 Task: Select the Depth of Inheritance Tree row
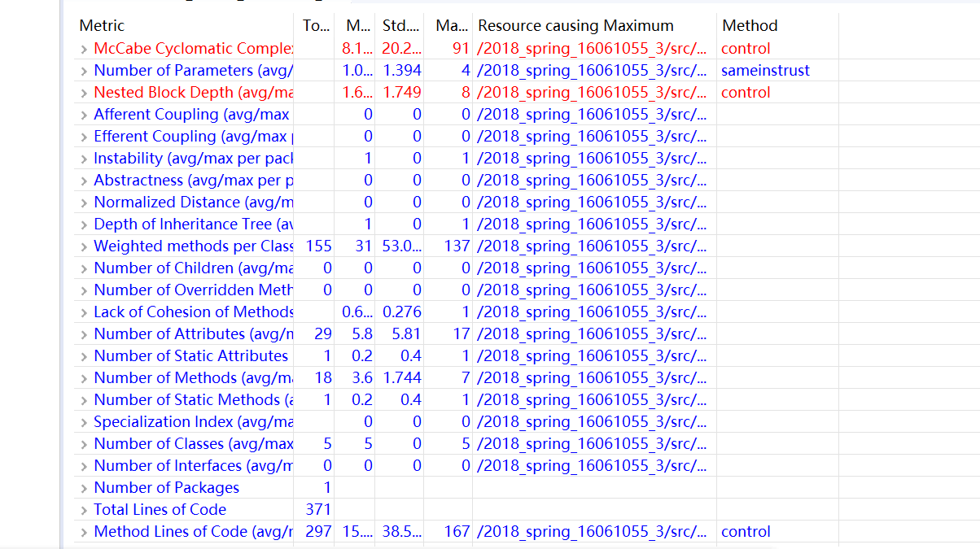click(457, 224)
